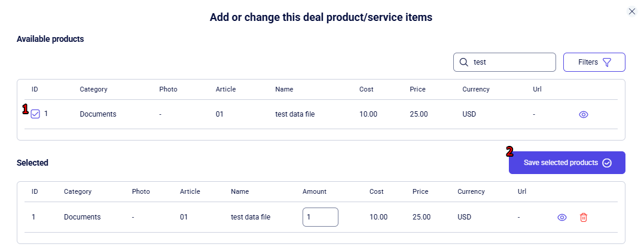Click Currency header in Selected table
Image resolution: width=644 pixels, height=250 pixels.
471,192
